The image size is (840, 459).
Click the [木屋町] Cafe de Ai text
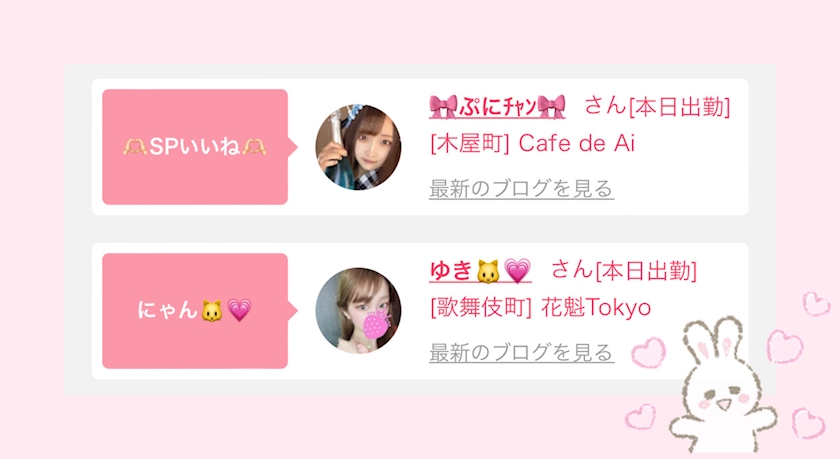532,144
